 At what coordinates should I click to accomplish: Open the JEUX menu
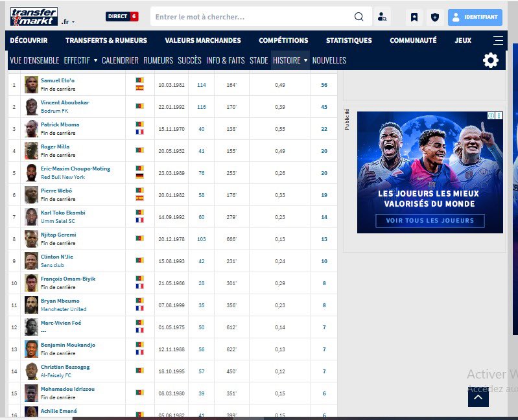click(463, 40)
